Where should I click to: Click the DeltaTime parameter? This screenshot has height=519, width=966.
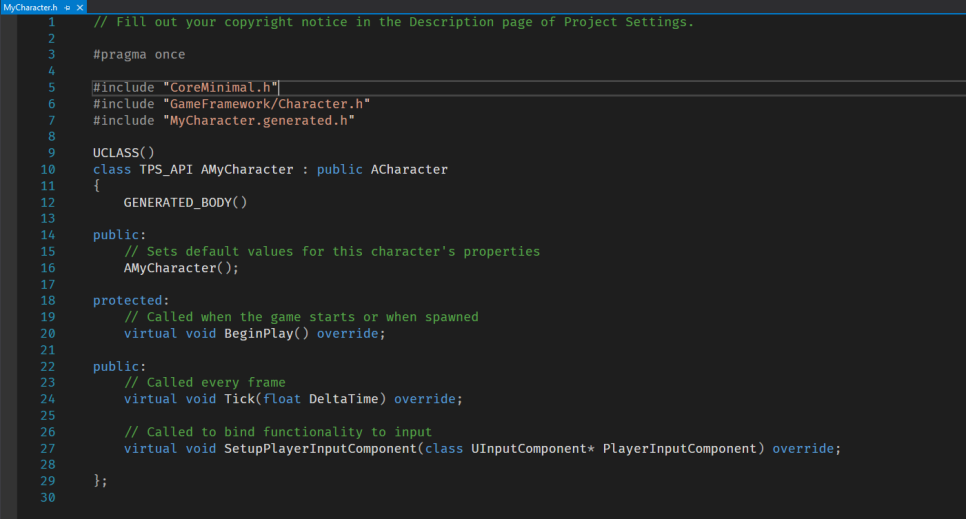pyautogui.click(x=344, y=399)
